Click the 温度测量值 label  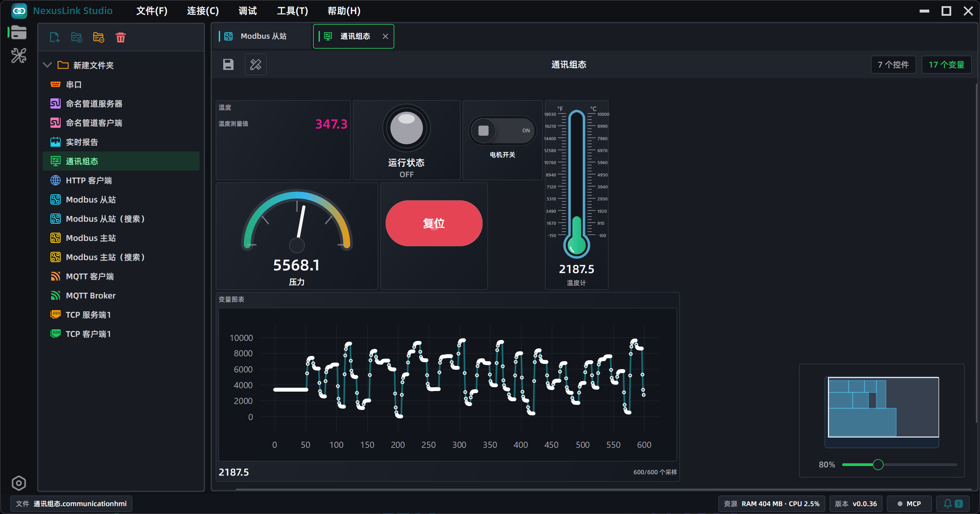(233, 124)
